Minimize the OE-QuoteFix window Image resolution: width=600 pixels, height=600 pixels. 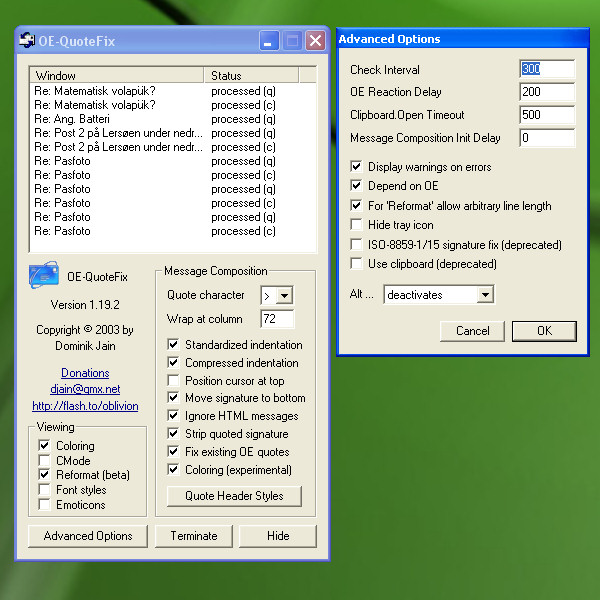pos(269,40)
